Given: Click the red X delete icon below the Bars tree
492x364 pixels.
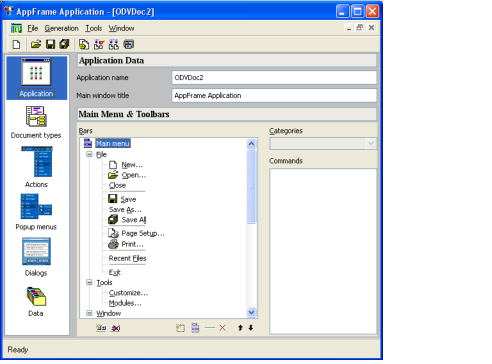Looking at the screenshot, I should [222, 328].
